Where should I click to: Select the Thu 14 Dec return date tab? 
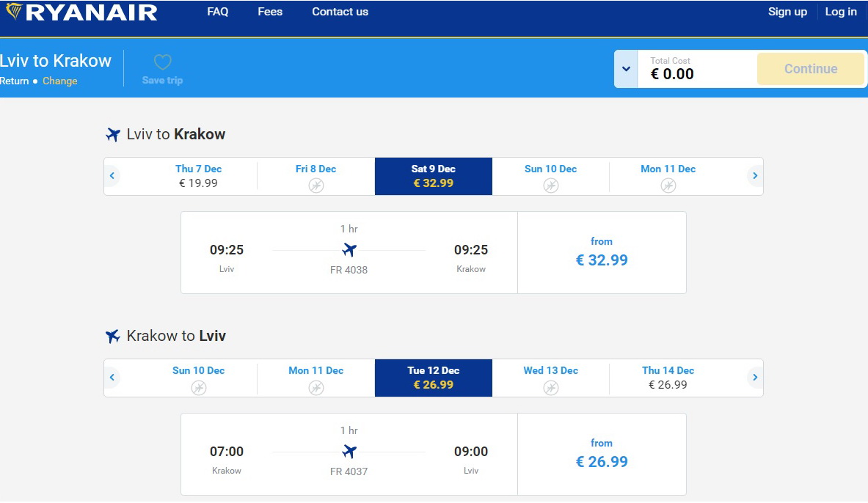[x=668, y=378]
